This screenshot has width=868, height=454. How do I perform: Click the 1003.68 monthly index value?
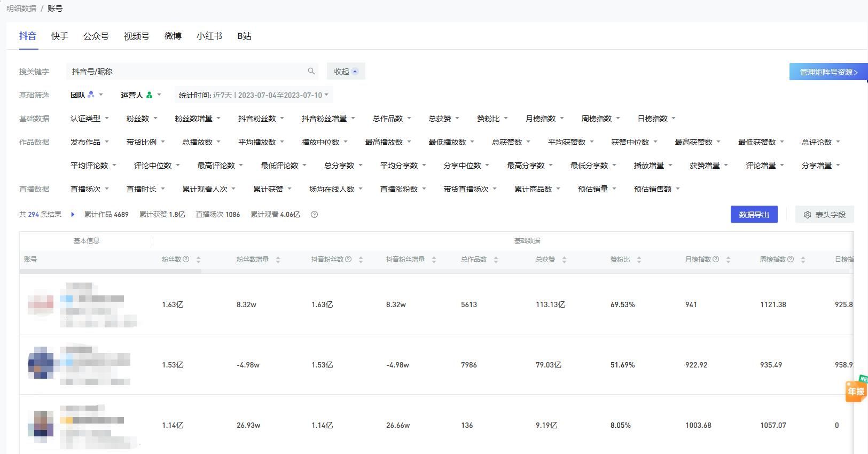[698, 425]
